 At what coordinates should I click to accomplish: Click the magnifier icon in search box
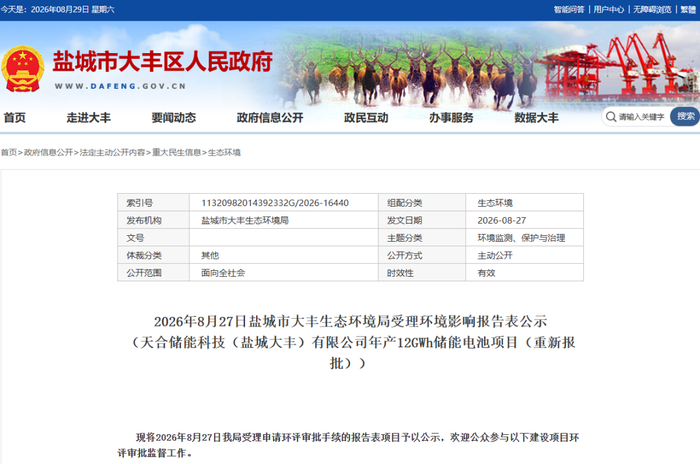pos(610,117)
